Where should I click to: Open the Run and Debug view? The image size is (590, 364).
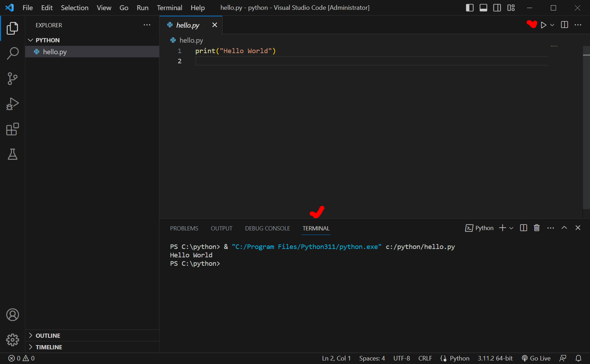coord(13,104)
